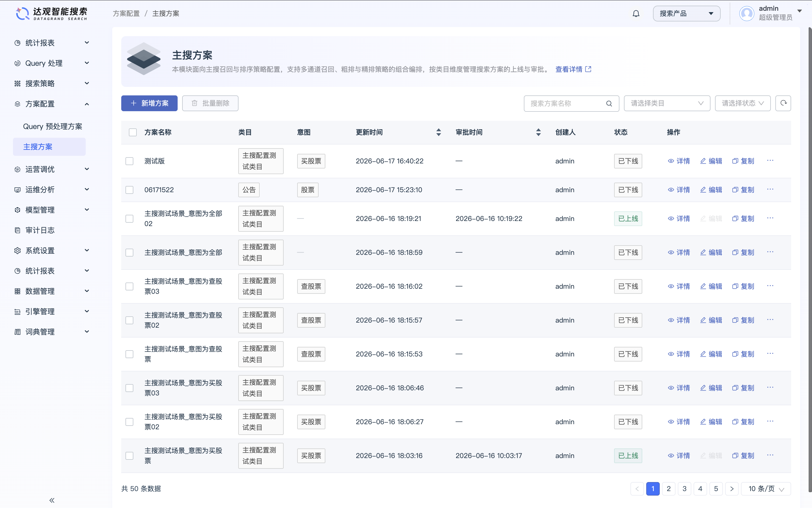Click the refresh list icon button
The height and width of the screenshot is (508, 812).
[x=783, y=103]
